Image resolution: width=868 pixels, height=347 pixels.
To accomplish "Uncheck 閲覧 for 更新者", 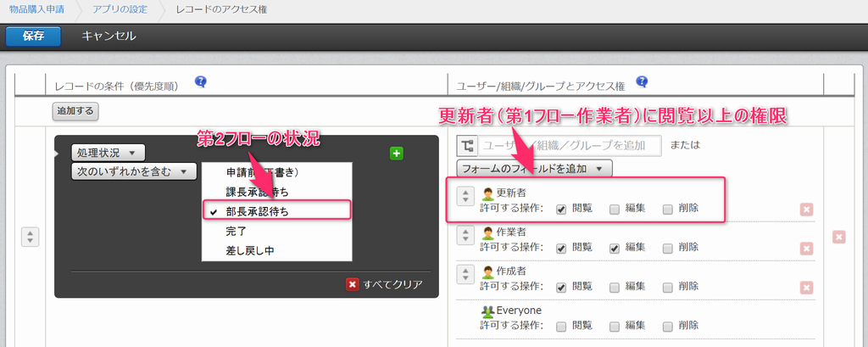I will click(561, 209).
